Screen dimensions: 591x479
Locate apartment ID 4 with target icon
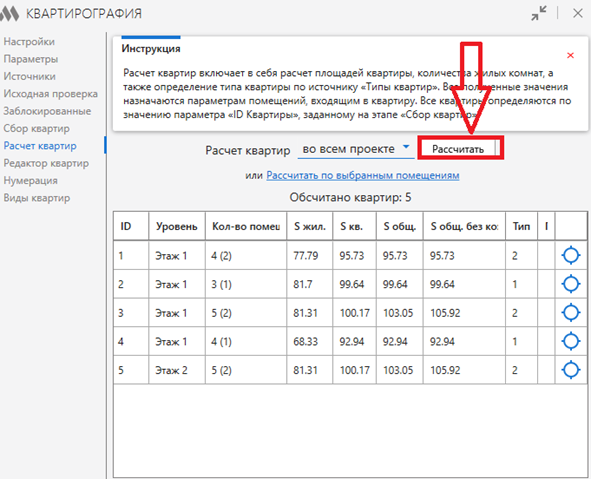[571, 341]
